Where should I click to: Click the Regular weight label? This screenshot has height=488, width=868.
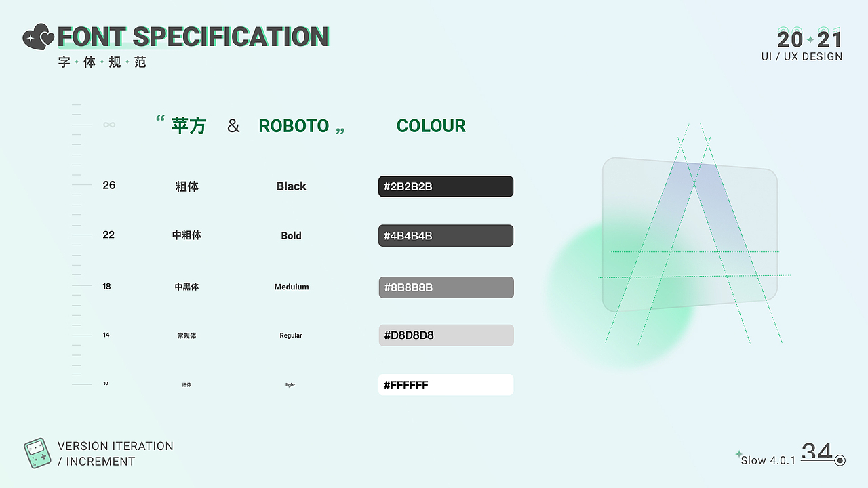(291, 335)
